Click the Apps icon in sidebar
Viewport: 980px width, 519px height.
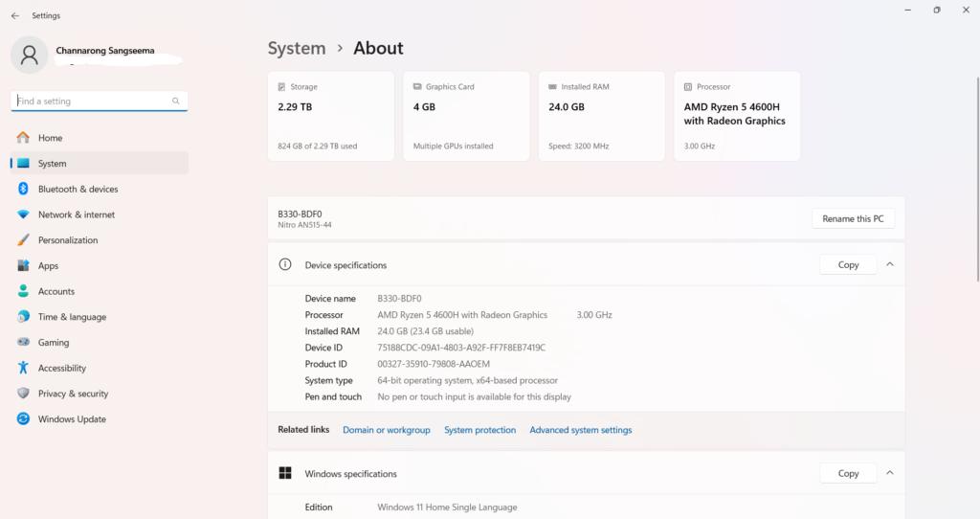coord(23,266)
